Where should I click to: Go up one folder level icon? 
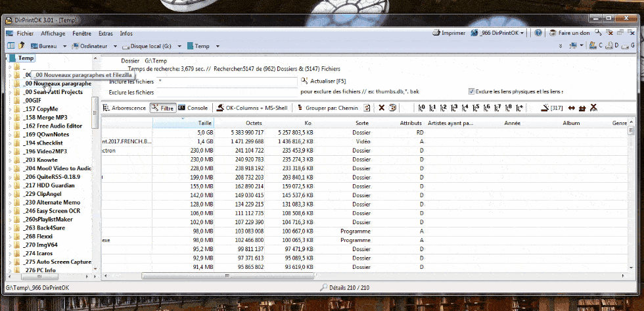point(21,46)
